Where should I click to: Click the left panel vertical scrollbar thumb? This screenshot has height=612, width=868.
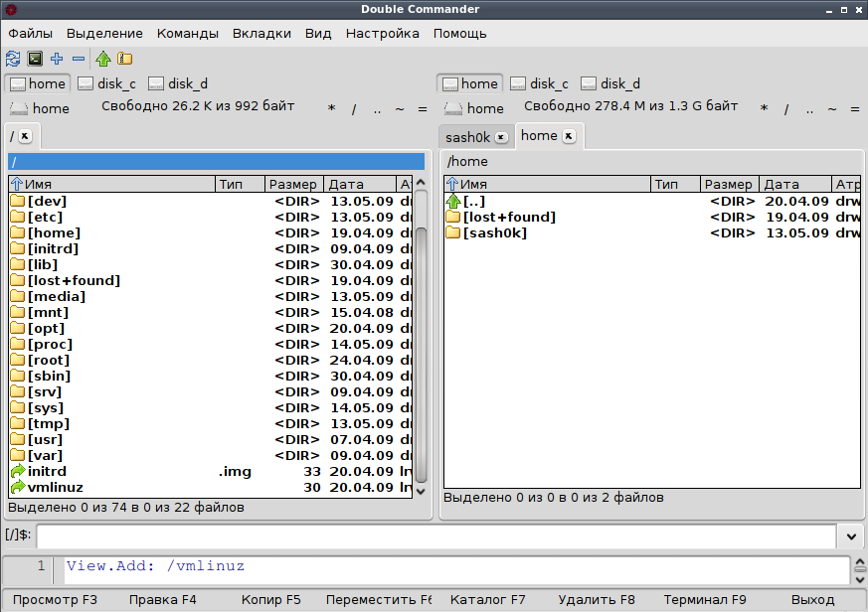[421, 354]
